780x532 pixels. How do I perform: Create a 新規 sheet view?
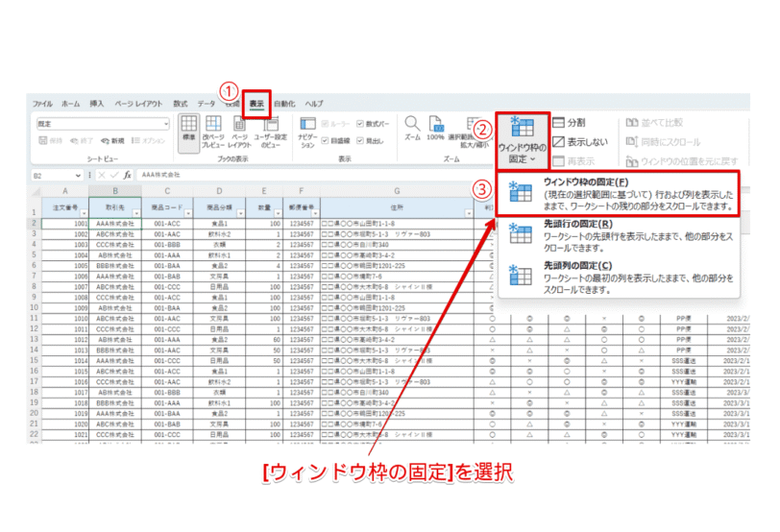(112, 141)
